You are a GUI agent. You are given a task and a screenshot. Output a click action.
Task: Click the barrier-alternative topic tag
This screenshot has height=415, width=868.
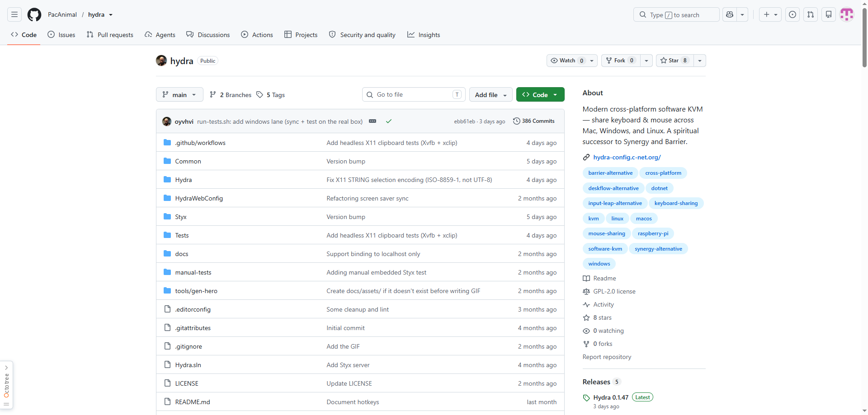[x=610, y=173]
